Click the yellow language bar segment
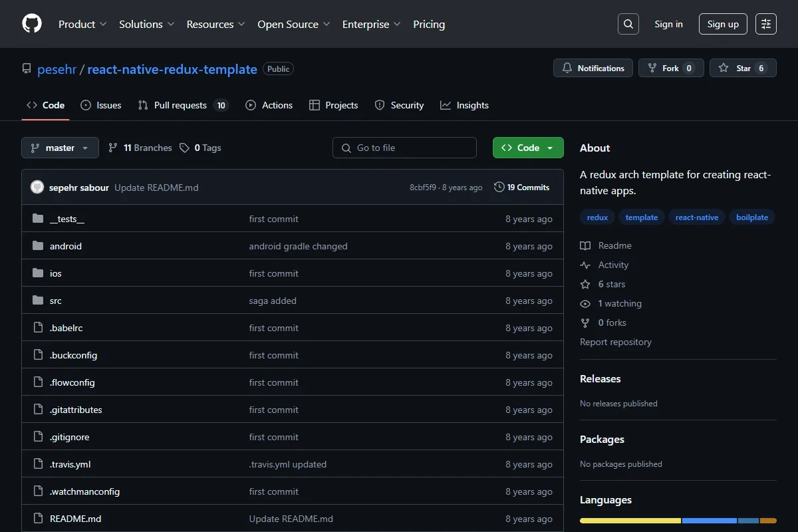The height and width of the screenshot is (532, 798). point(630,521)
